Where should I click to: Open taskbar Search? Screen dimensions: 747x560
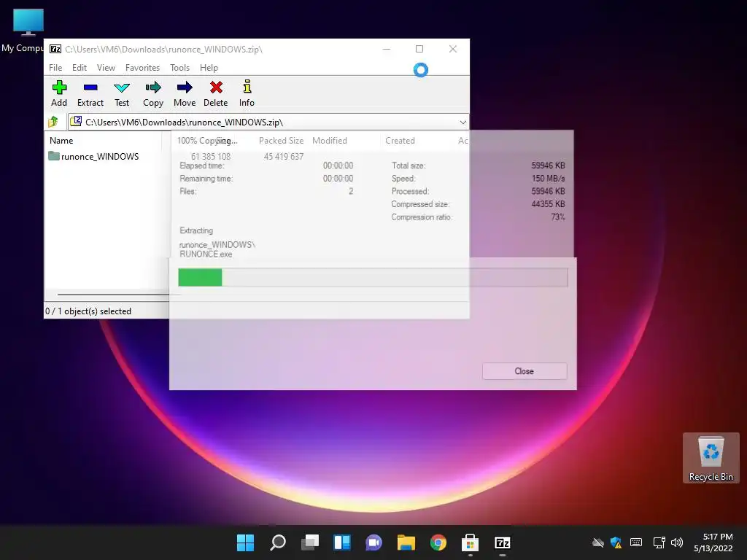(278, 542)
